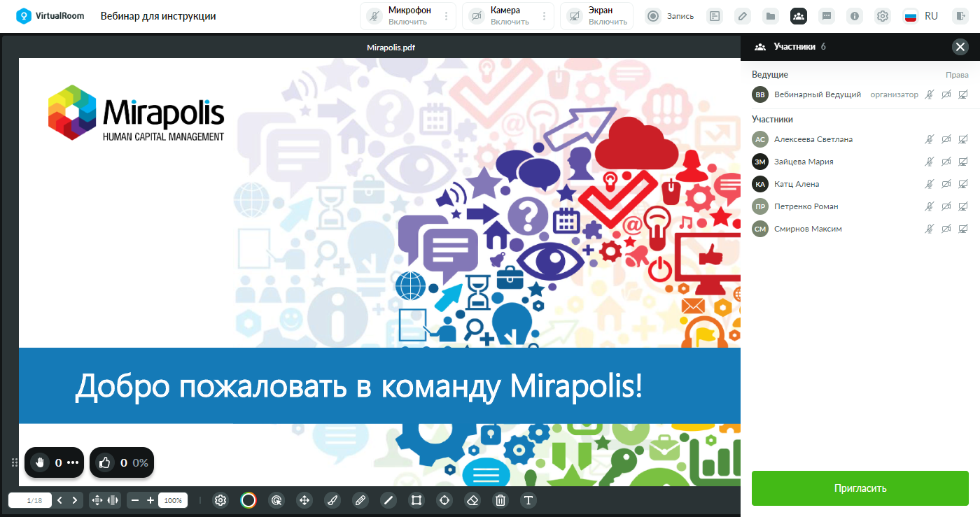This screenshot has height=517, width=980.
Task: Open microphone options three-dot menu
Action: [446, 16]
